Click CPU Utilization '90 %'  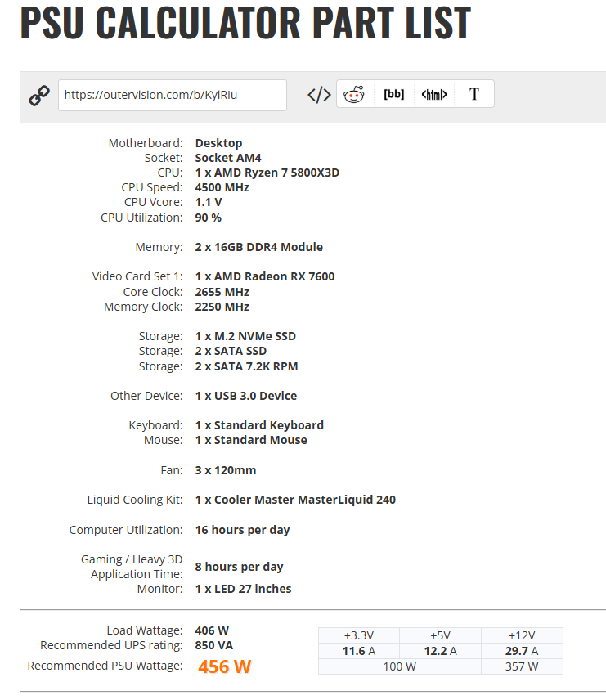(208, 218)
